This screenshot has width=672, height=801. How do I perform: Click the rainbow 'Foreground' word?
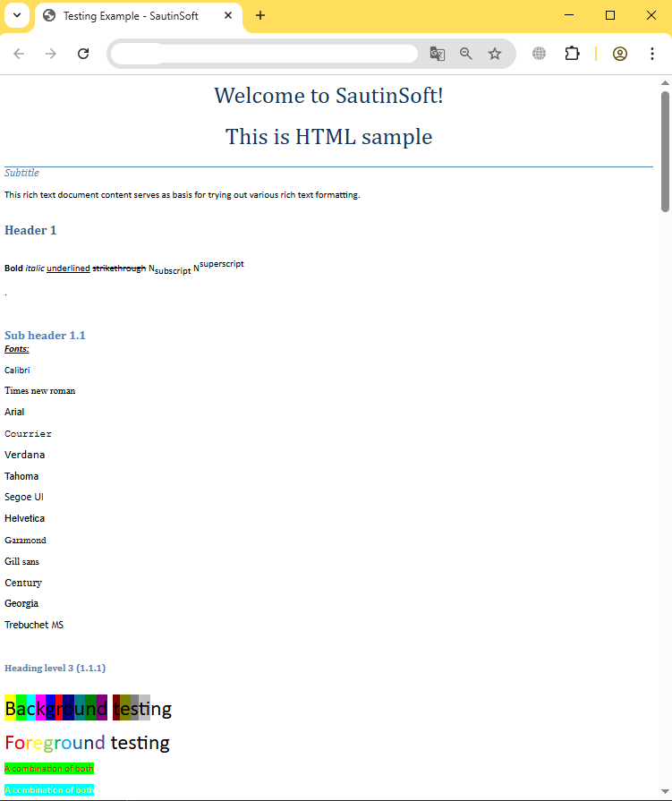coord(55,742)
